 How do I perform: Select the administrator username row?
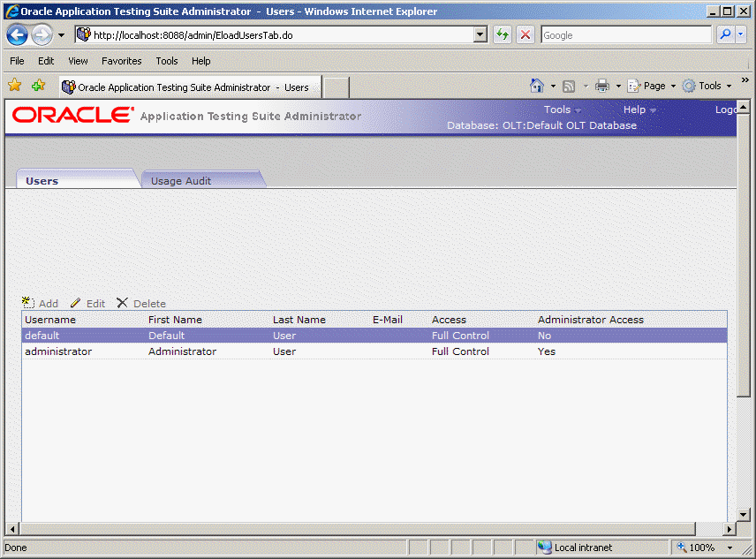[374, 351]
